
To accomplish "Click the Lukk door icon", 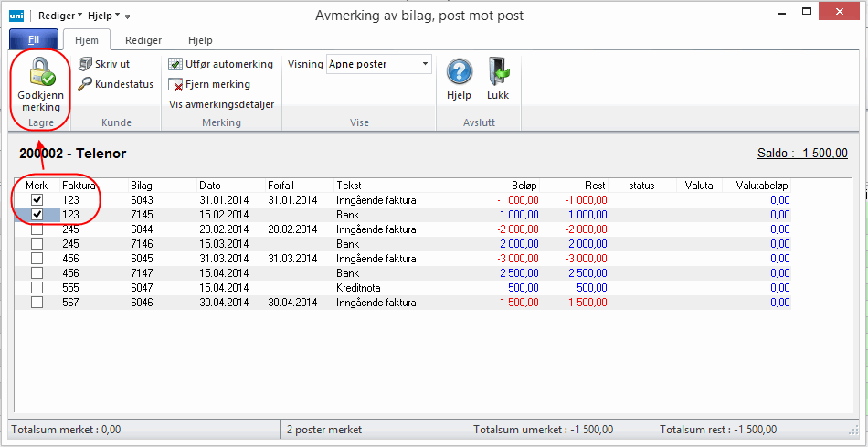I will tap(498, 72).
